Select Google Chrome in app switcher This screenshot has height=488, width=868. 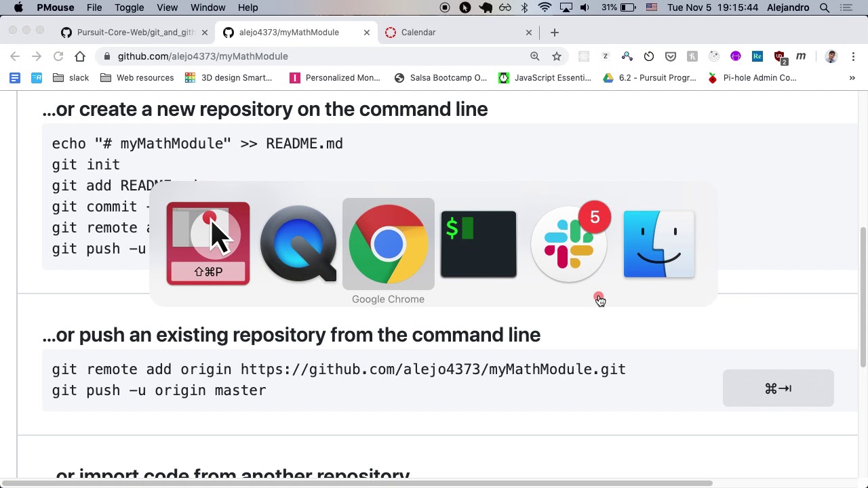tap(389, 244)
